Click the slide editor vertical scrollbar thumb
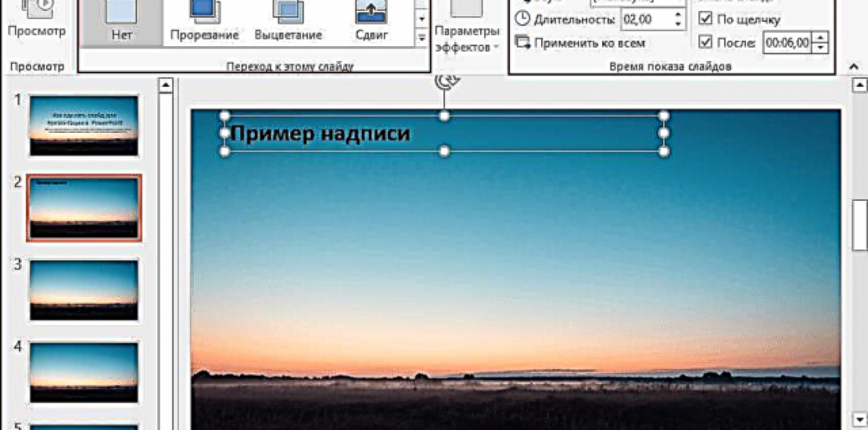The width and height of the screenshot is (868, 430). click(x=859, y=225)
